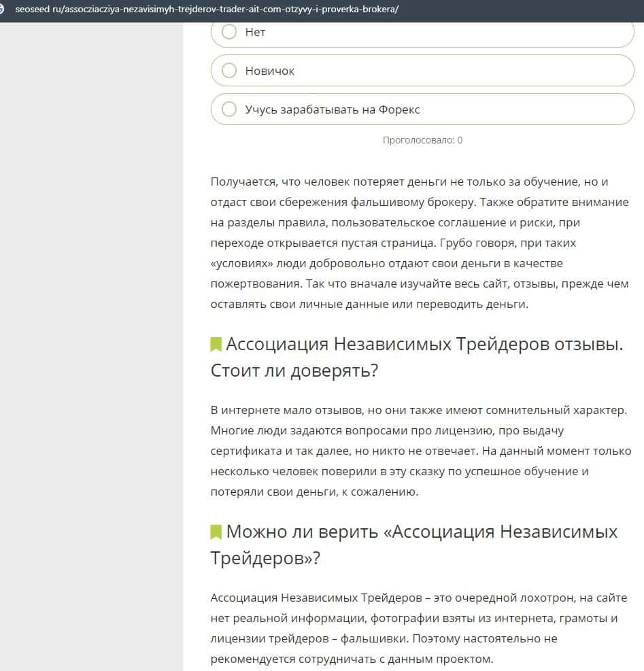
Task: Pick the 'Учусь зарабатывать на Форекс' radio circle
Action: 229,109
